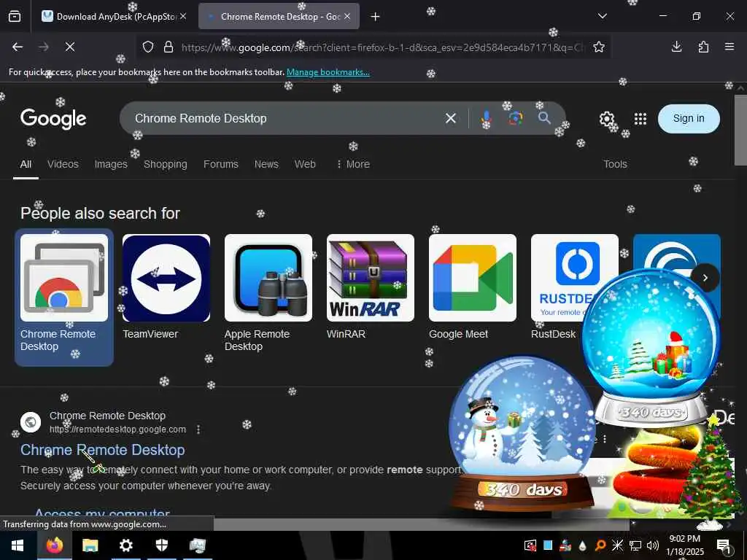Click the vertical page scrollbar thumb
Viewport: 747px width, 560px height.
pos(740,130)
